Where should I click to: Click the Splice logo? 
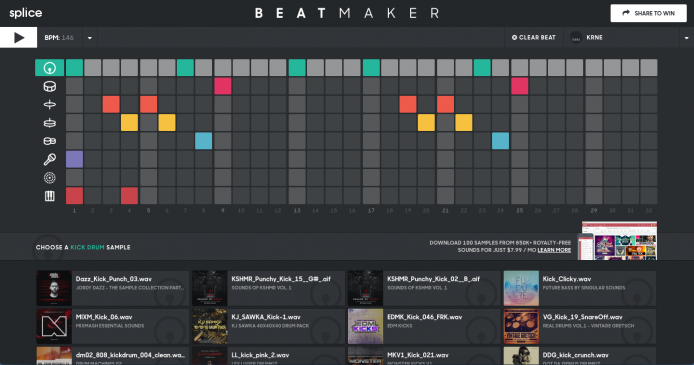coord(26,13)
